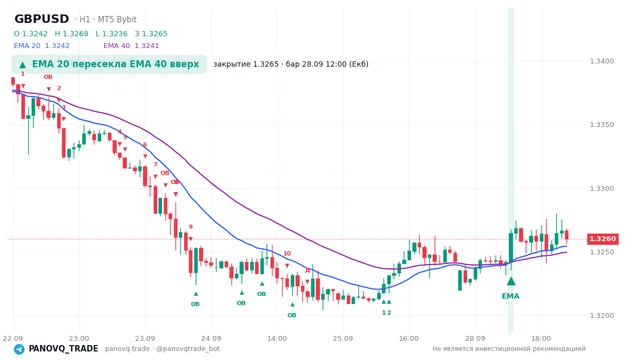Click the 'panovq.trade · @panovqtrade_bot' link text
640x360 pixels.
tap(162, 349)
